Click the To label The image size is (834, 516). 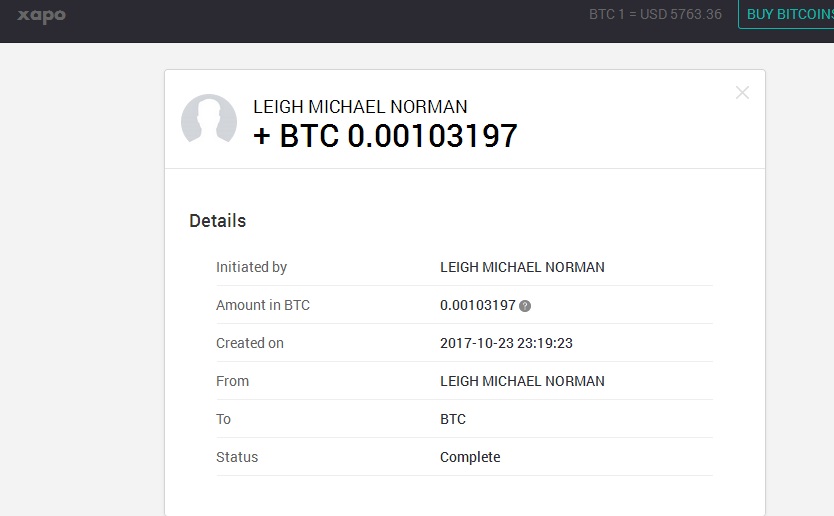pos(224,419)
